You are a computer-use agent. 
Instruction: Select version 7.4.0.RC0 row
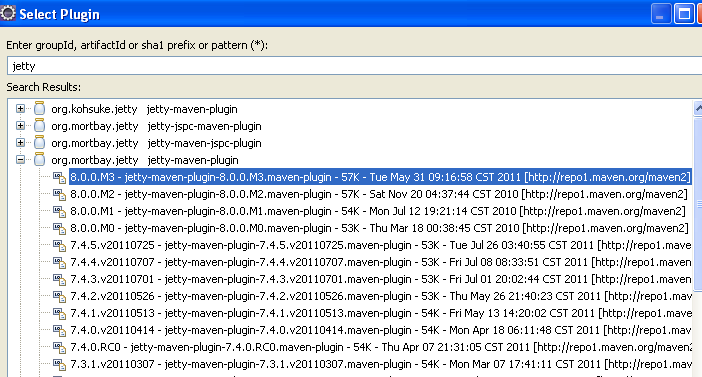tap(381, 347)
